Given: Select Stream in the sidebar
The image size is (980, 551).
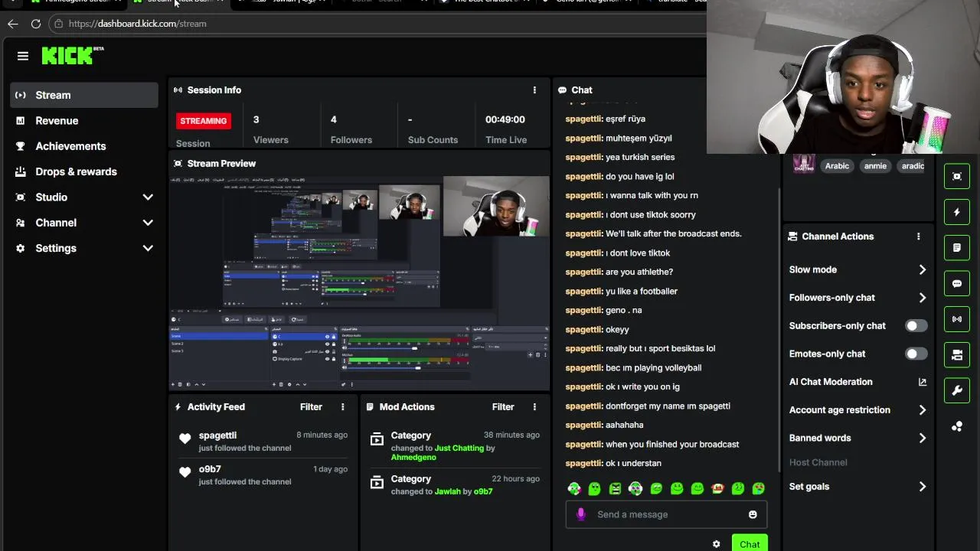Looking at the screenshot, I should click(x=84, y=95).
